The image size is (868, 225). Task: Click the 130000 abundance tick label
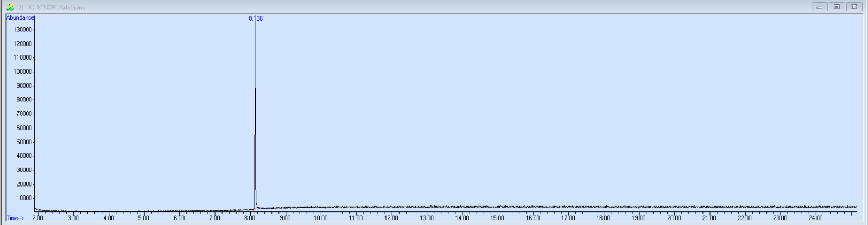23,29
